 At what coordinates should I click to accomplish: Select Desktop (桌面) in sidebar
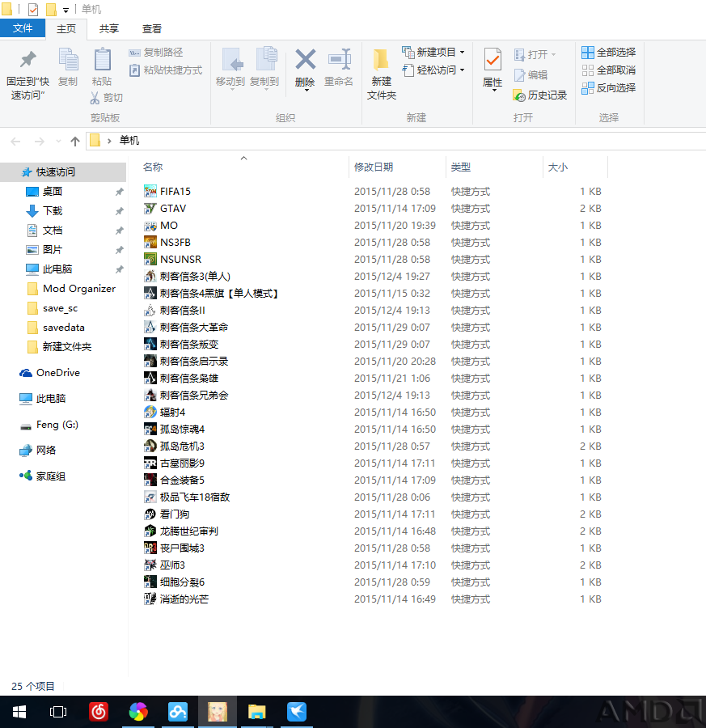[53, 191]
